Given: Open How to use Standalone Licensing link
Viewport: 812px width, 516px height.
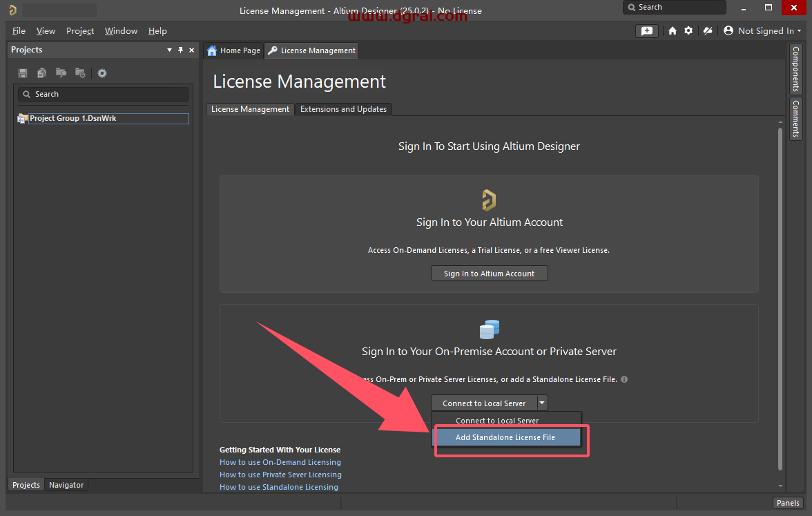Looking at the screenshot, I should pyautogui.click(x=279, y=487).
